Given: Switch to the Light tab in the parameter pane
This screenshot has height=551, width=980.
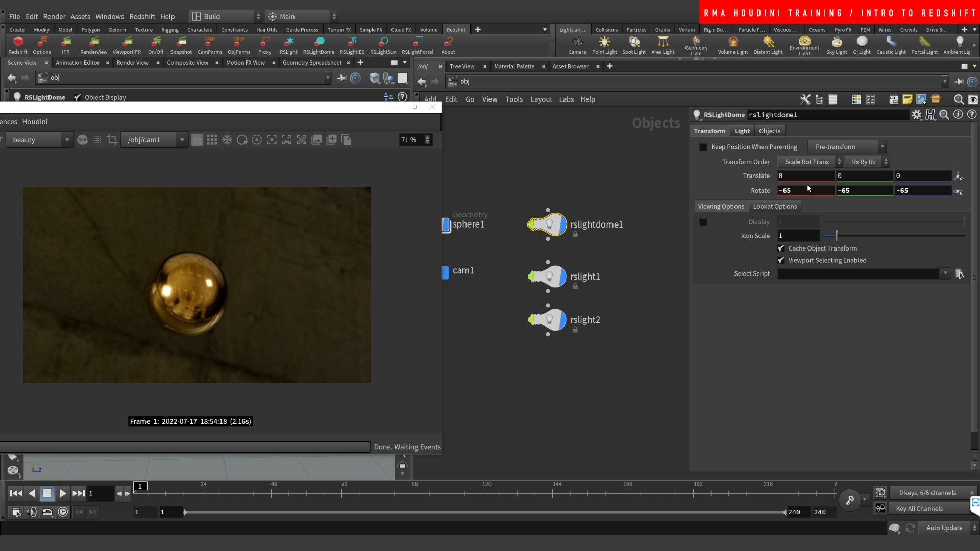Looking at the screenshot, I should point(742,131).
